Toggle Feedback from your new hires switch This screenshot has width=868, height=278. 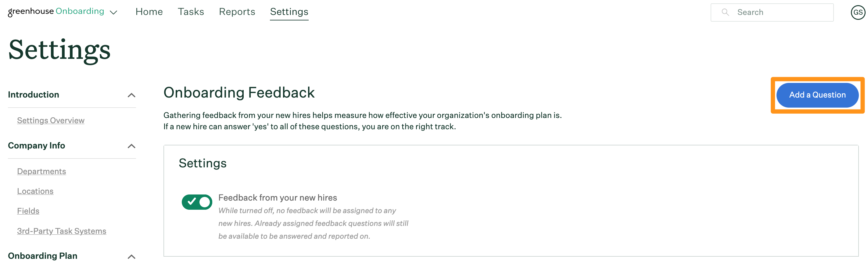[x=197, y=202]
